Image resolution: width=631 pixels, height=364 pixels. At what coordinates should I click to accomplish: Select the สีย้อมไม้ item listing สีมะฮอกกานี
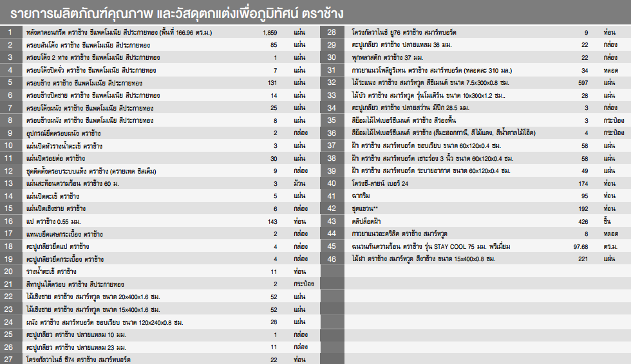[444, 133]
